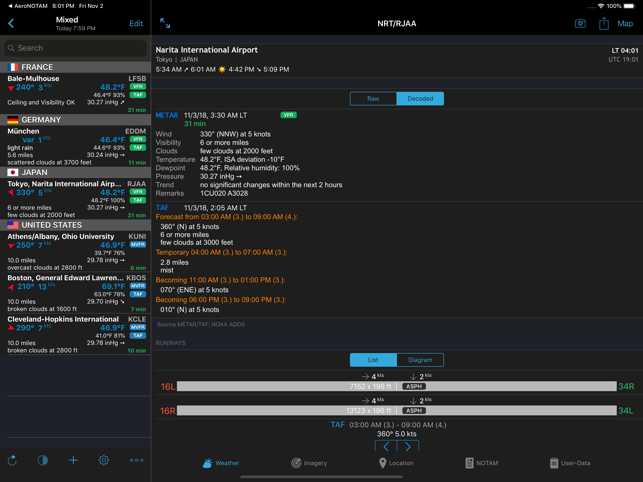Open the Location tab
643x482 pixels.
pyautogui.click(x=396, y=463)
